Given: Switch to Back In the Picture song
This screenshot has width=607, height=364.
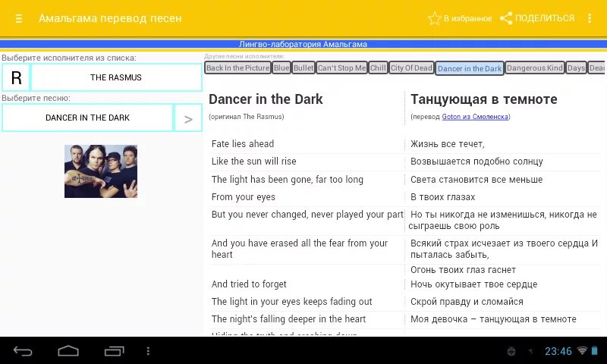Looking at the screenshot, I should (237, 68).
